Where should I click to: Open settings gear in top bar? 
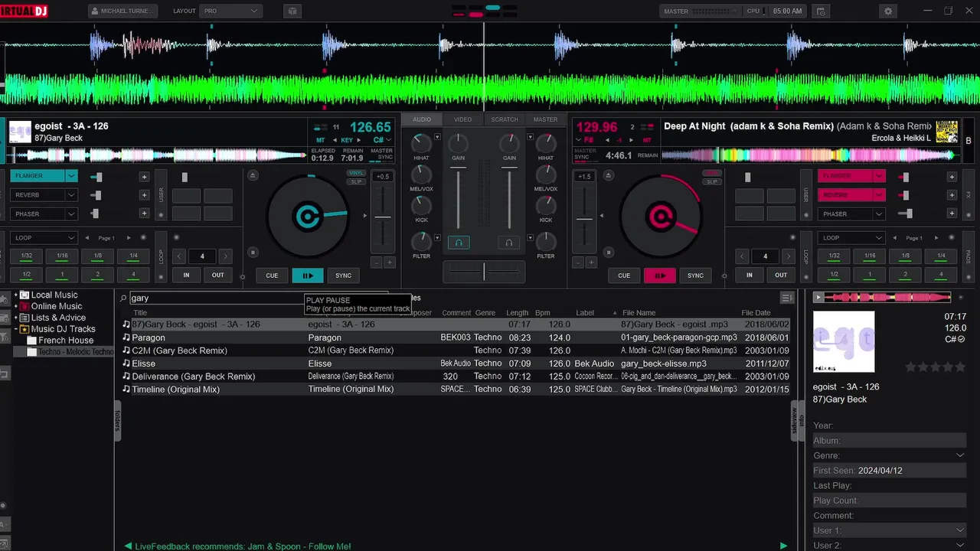pyautogui.click(x=888, y=11)
